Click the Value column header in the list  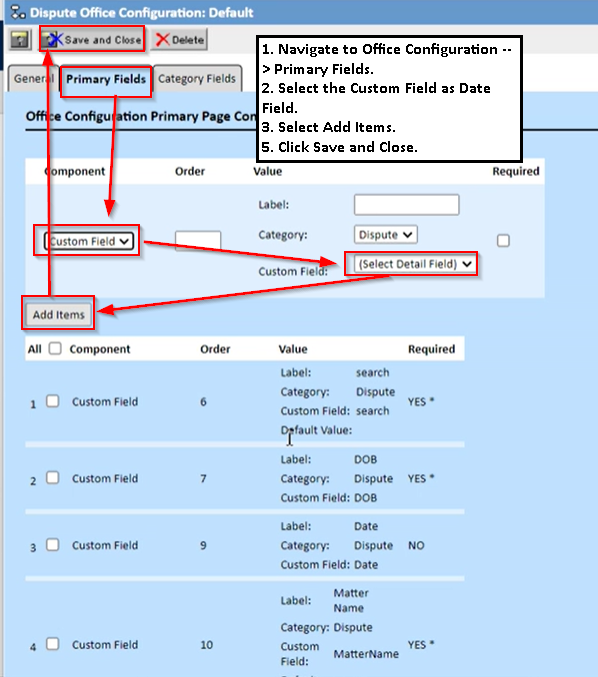tap(293, 349)
